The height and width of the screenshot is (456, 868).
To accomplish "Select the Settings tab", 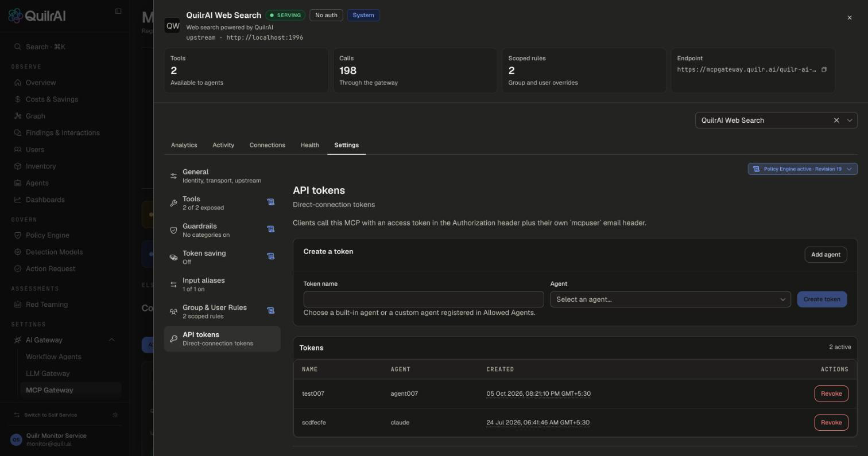I will [x=347, y=145].
